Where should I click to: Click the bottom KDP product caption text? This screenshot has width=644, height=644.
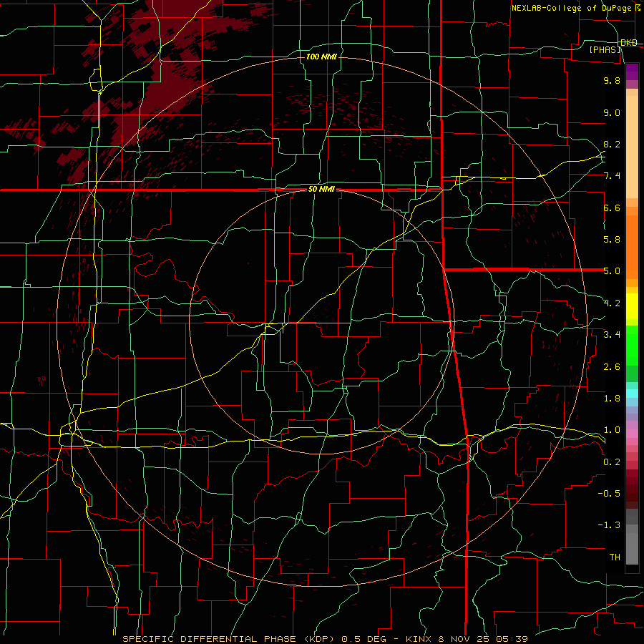click(326, 639)
